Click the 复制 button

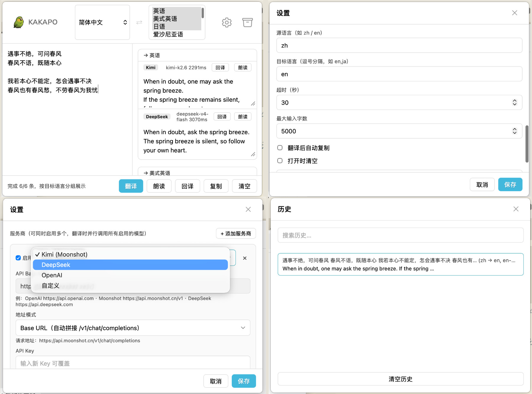216,186
